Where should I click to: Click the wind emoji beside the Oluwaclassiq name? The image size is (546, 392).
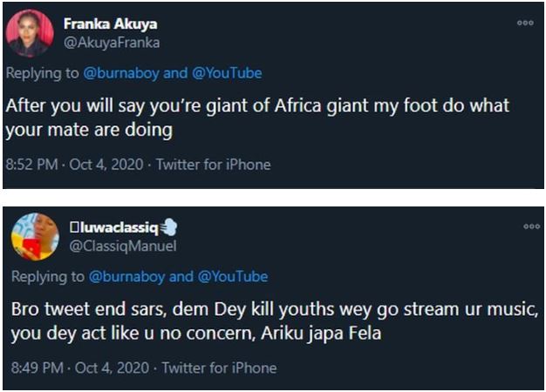pos(168,227)
